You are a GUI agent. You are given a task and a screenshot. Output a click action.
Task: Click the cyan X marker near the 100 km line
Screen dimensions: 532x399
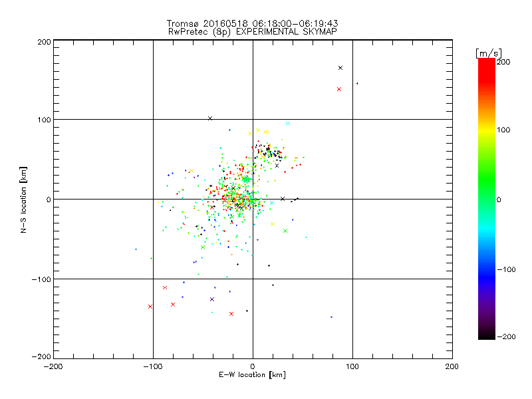point(288,124)
